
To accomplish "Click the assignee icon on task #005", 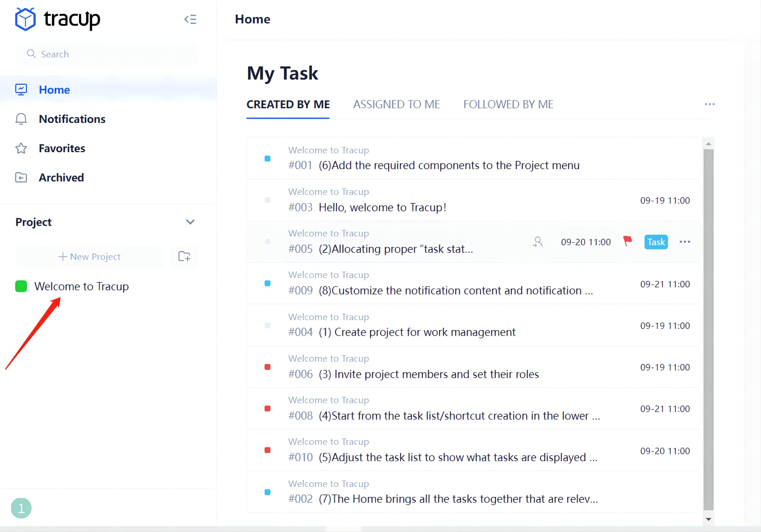I will point(538,242).
